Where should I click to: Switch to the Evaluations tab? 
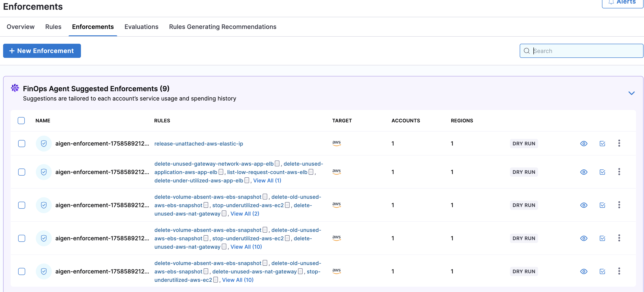coord(141,27)
